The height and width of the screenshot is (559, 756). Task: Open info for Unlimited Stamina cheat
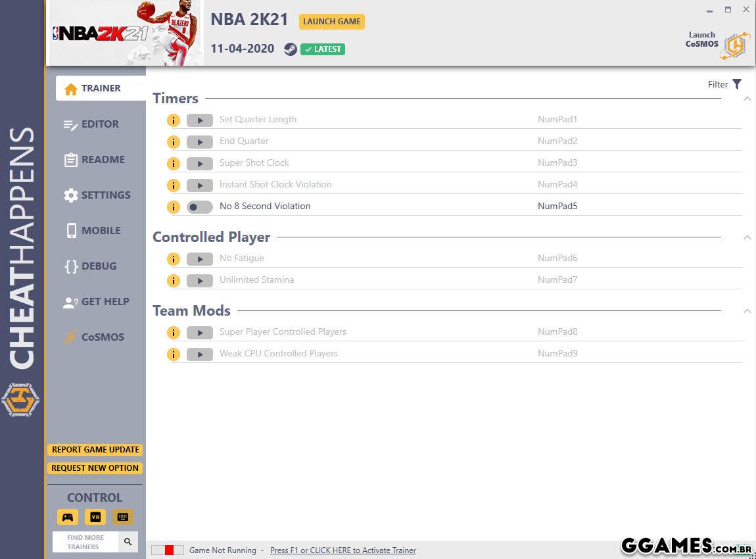[x=173, y=281]
